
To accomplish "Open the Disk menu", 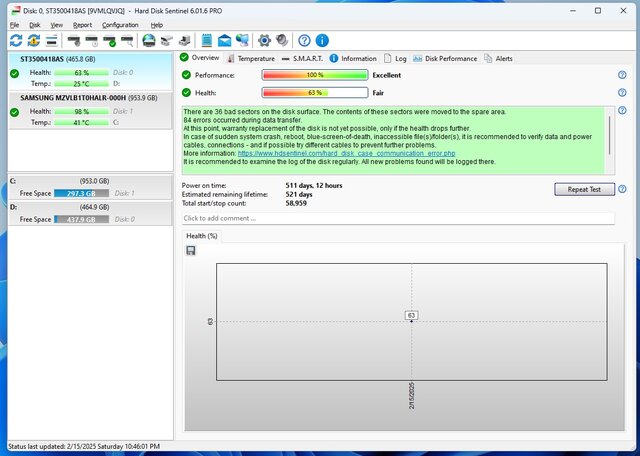I will pos(35,24).
